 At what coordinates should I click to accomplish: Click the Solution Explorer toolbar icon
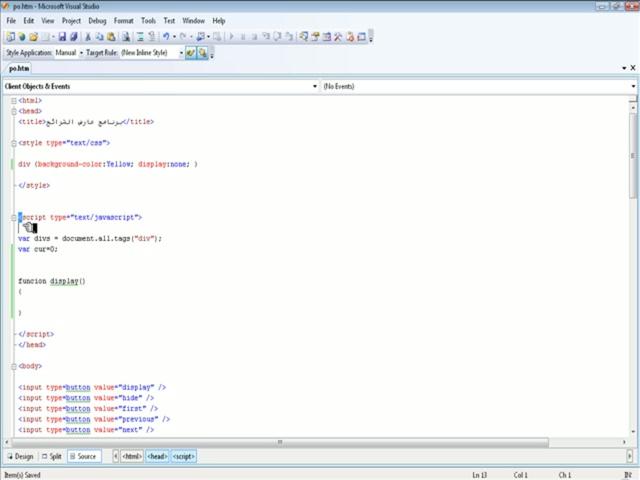click(x=303, y=37)
